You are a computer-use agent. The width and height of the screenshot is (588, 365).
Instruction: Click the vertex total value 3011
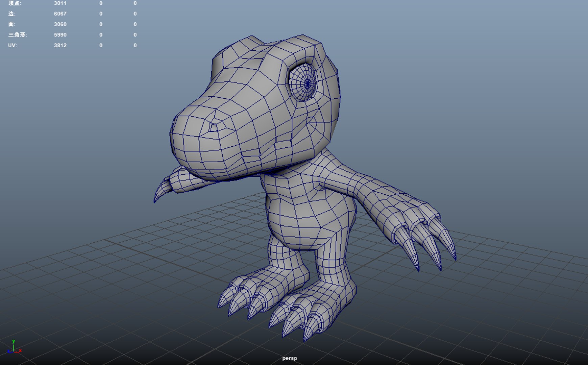60,3
